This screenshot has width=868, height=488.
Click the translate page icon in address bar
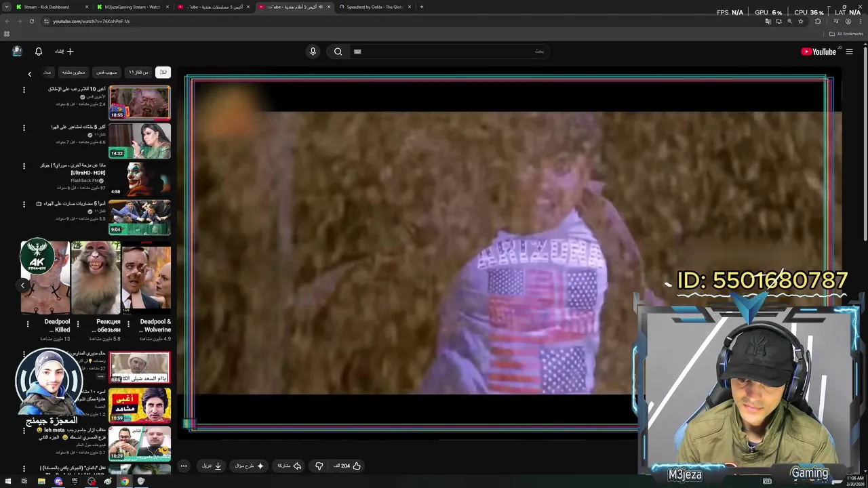tap(768, 21)
